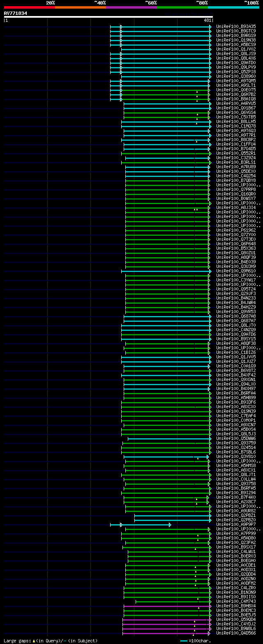This screenshot has height=644, width=263.
Task: Select the UniRef100_Q7PRP8 label
Action: (x=236, y=189)
